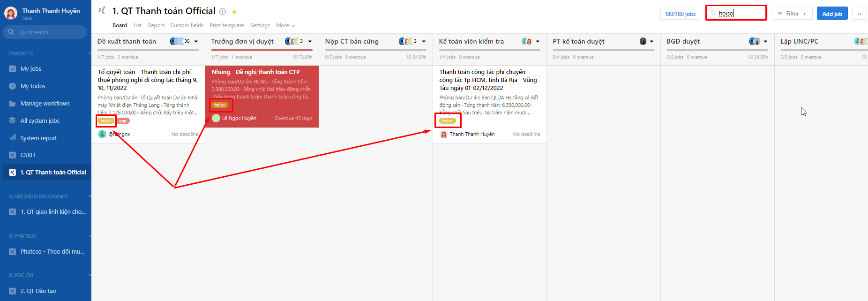Collapse the 0. POC CVI section
868x301 pixels.
tap(90, 275)
